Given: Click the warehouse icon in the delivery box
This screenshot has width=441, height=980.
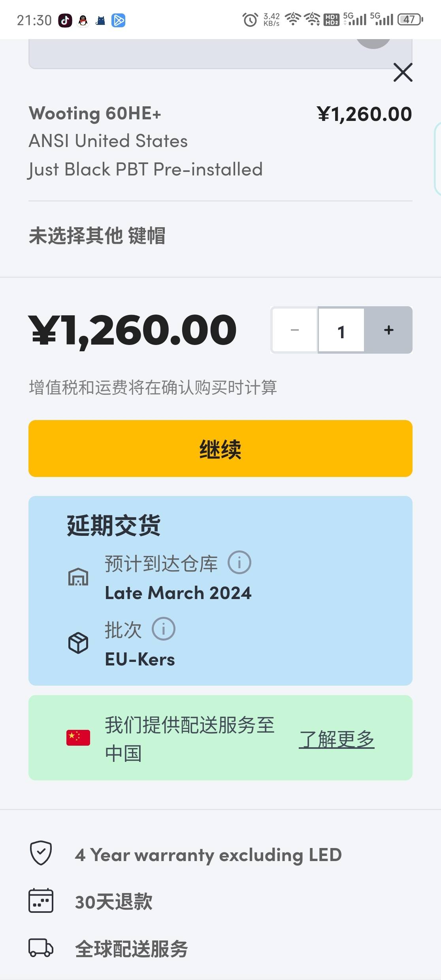Looking at the screenshot, I should [x=78, y=577].
